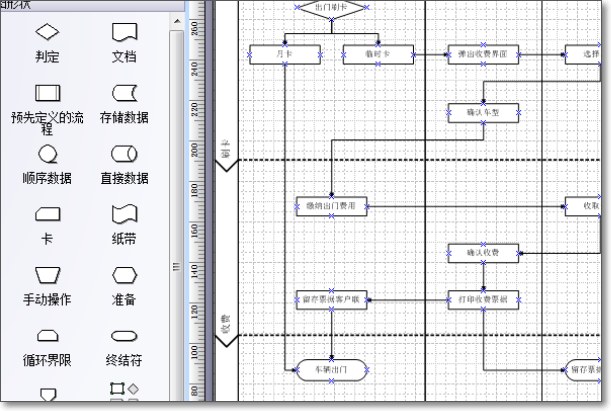The image size is (611, 411).
Task: Select the 手动操作 manual operation shape
Action: [48, 275]
